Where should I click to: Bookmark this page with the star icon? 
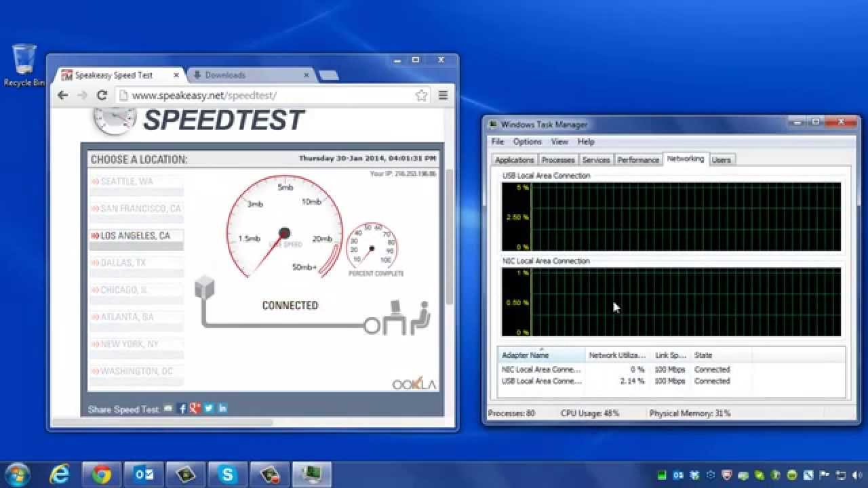click(421, 96)
